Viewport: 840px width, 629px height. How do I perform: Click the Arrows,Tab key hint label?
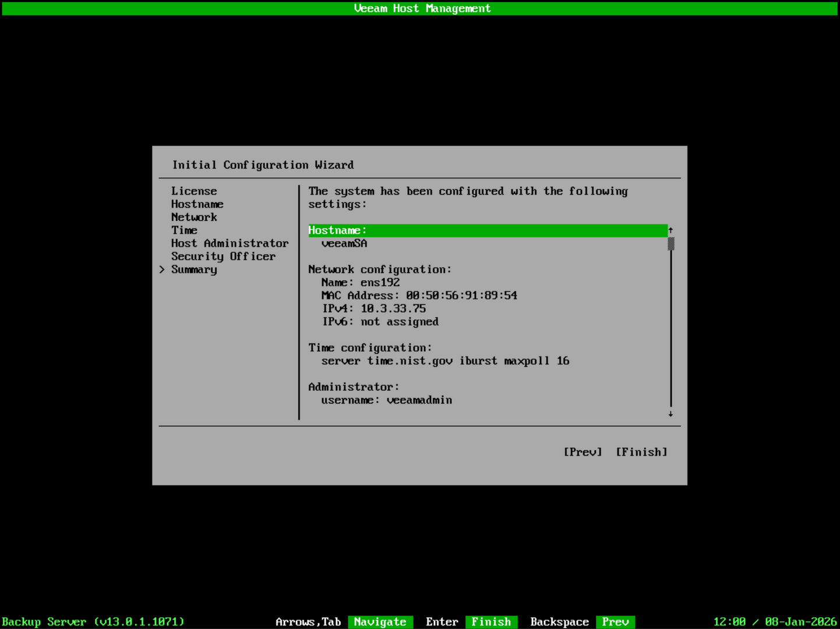coord(308,622)
